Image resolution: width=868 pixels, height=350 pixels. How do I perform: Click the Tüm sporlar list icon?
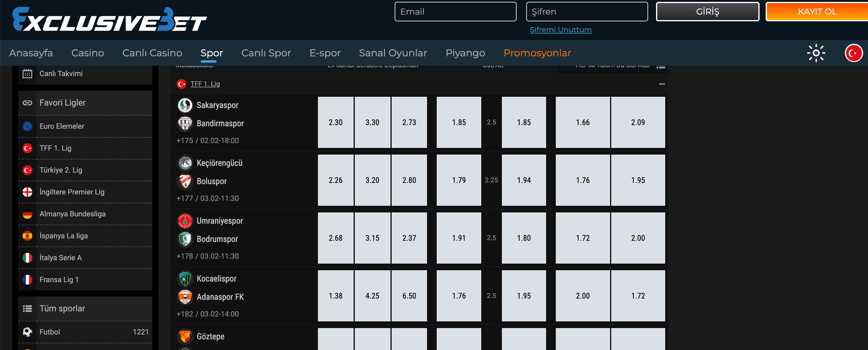[27, 309]
